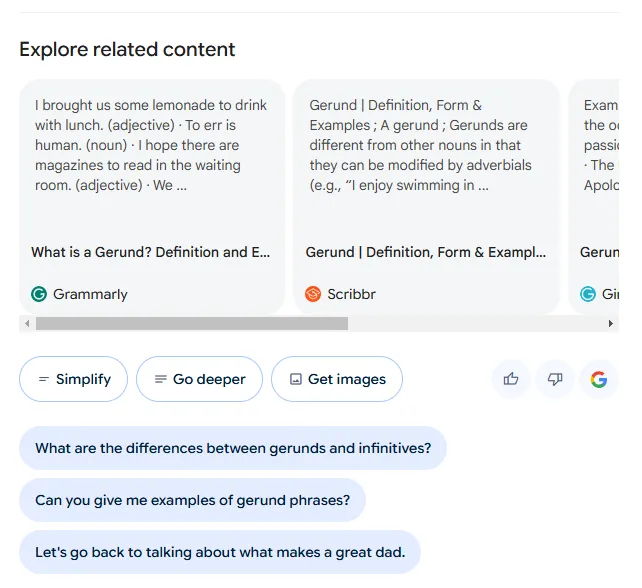The width and height of the screenshot is (642, 588).
Task: Click the Grammarly source icon
Action: pyautogui.click(x=39, y=294)
